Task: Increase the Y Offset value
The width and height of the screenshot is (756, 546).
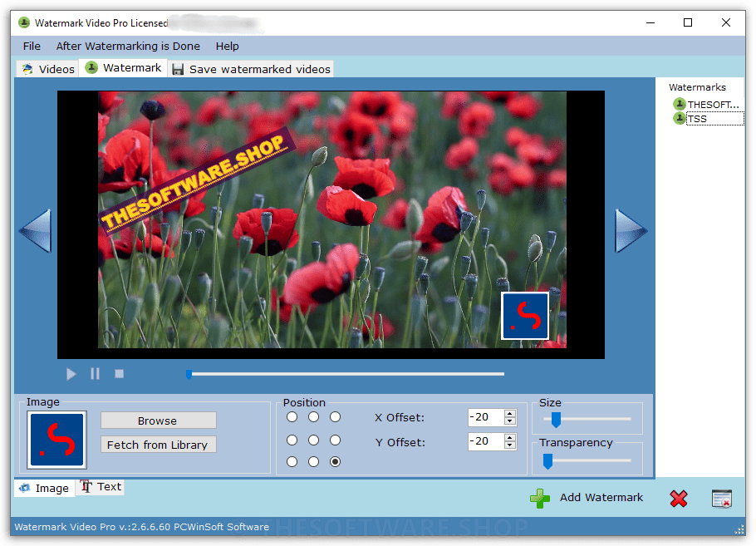Action: pos(509,438)
